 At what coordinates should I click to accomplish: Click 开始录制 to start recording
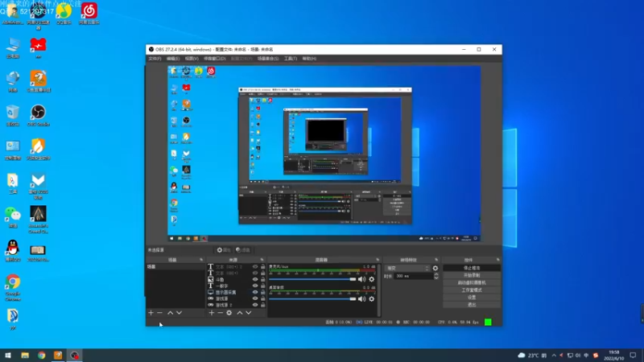(x=472, y=275)
